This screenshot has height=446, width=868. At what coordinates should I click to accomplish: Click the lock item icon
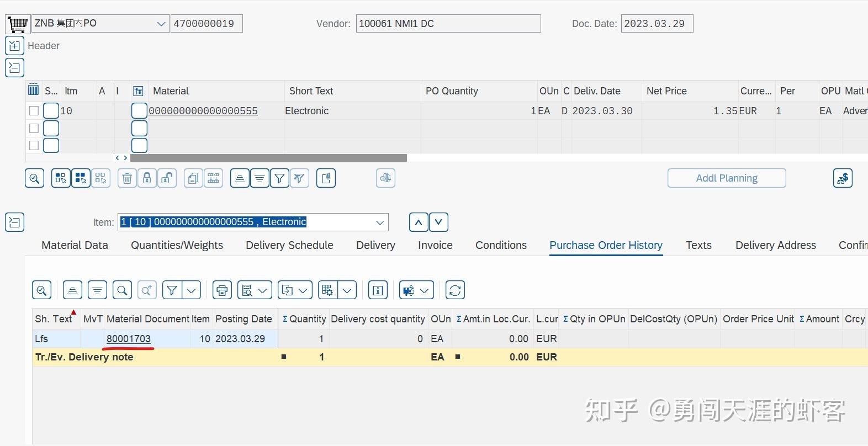tap(147, 178)
